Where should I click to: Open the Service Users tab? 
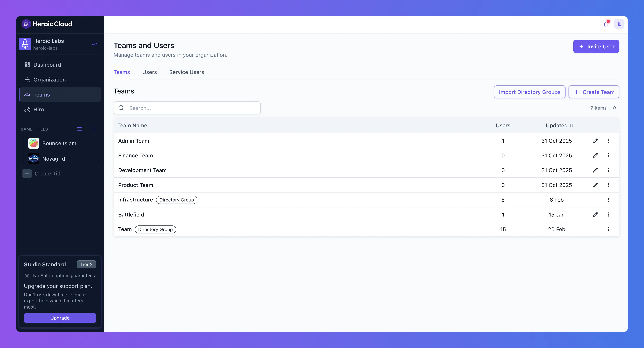[x=187, y=72]
